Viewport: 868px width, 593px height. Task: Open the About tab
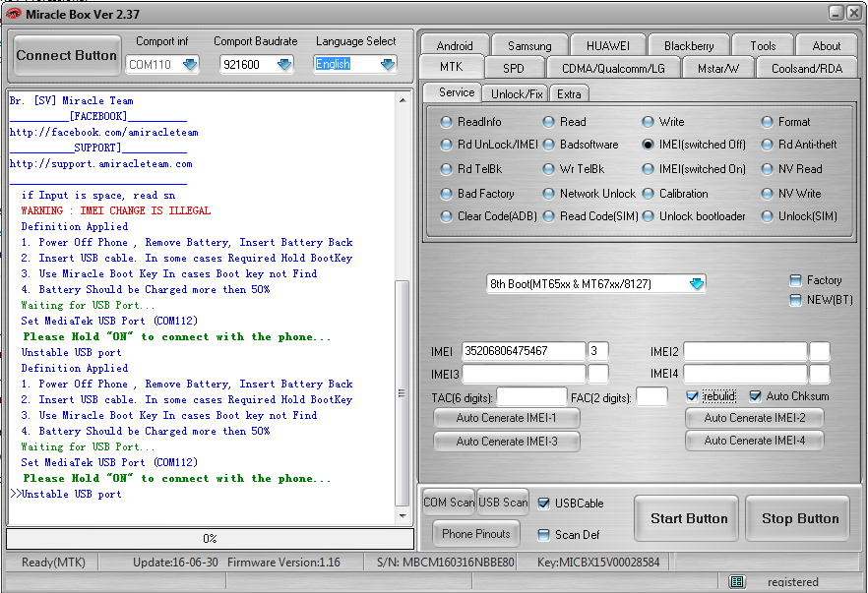826,46
